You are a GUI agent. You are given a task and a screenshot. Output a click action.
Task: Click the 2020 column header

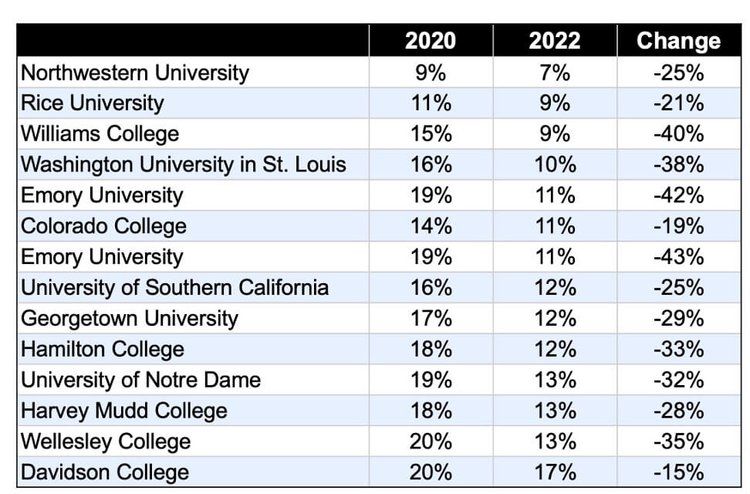pyautogui.click(x=430, y=41)
